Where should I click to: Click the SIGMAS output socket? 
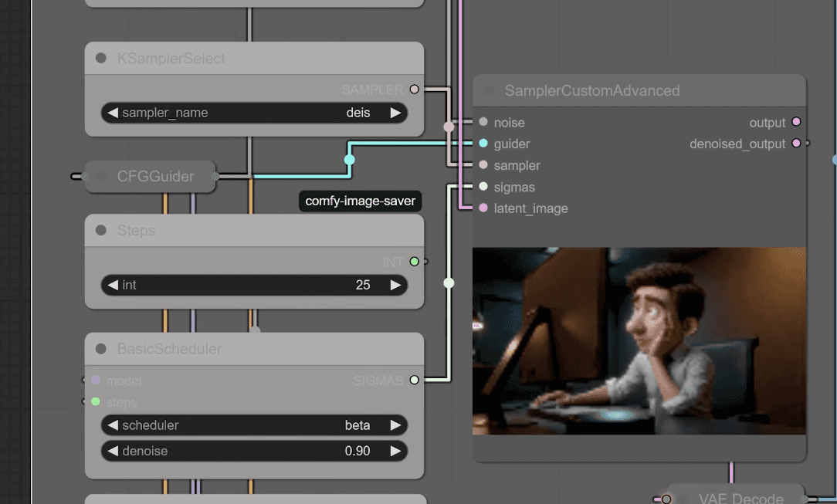pos(414,380)
